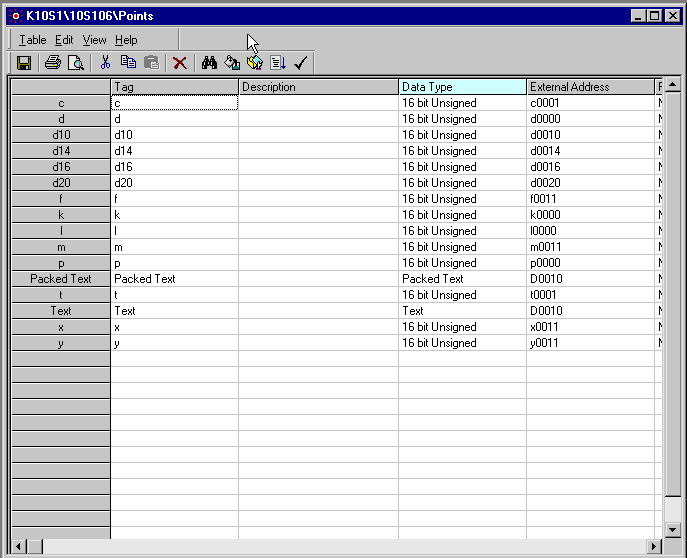Click the Tag cell d16
Image resolution: width=687 pixels, height=558 pixels.
coord(175,167)
